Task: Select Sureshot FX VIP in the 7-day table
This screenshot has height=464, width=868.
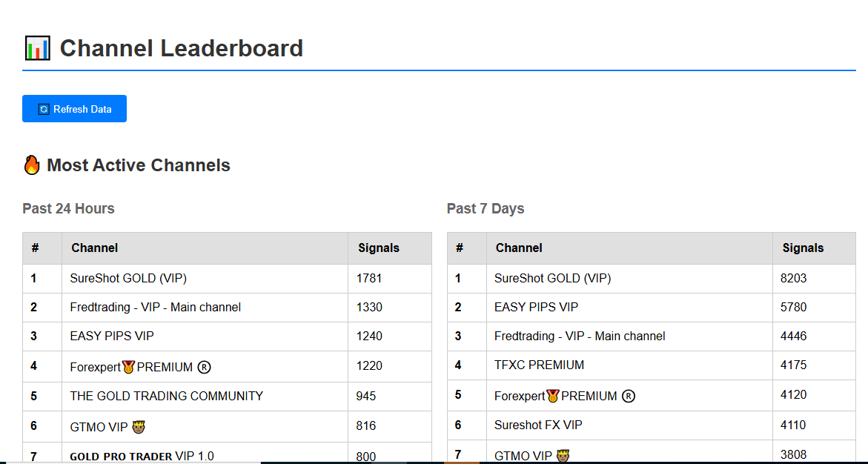Action: click(538, 425)
